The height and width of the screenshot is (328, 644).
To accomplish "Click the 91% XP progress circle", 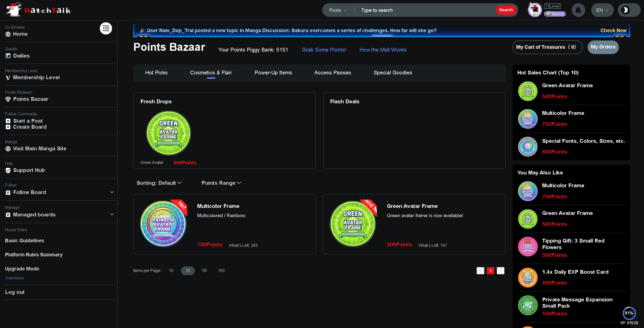I will click(x=629, y=313).
